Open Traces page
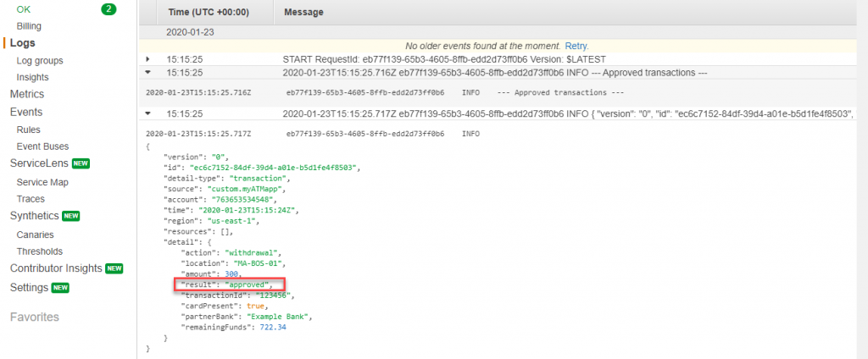Screen dimensions: 868x359 click(31, 199)
